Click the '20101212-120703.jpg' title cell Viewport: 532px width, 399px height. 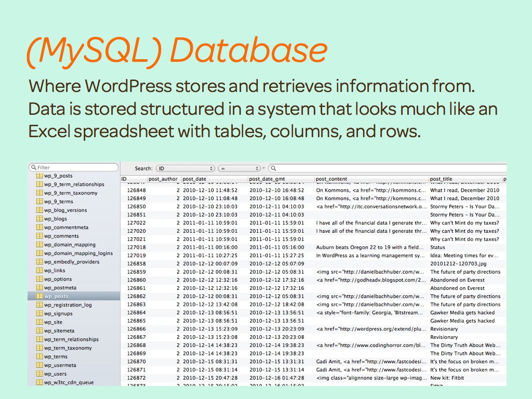458,263
